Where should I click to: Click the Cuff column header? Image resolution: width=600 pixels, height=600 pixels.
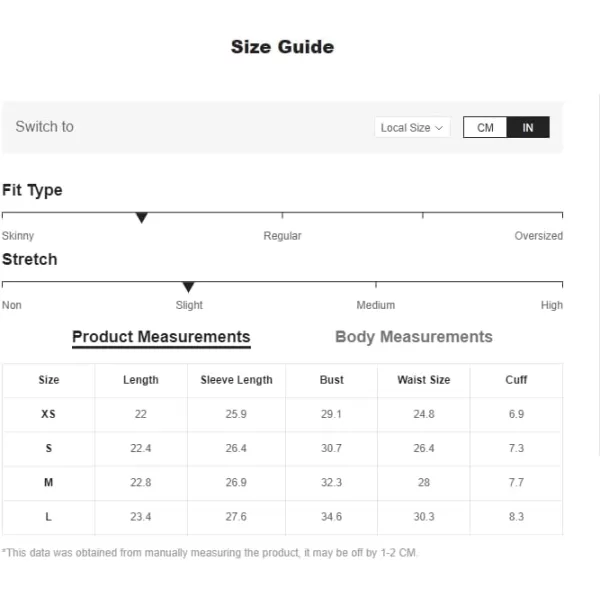516,380
